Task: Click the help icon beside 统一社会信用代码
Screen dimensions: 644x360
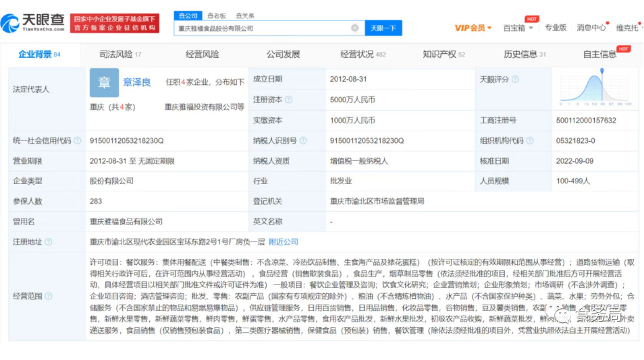Action: pos(78,141)
